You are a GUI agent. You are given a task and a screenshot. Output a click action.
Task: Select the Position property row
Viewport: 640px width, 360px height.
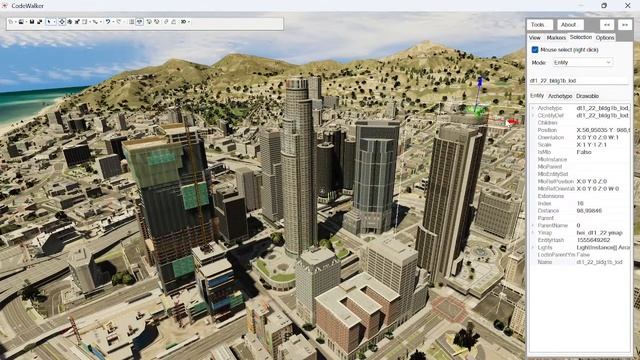tap(580, 130)
